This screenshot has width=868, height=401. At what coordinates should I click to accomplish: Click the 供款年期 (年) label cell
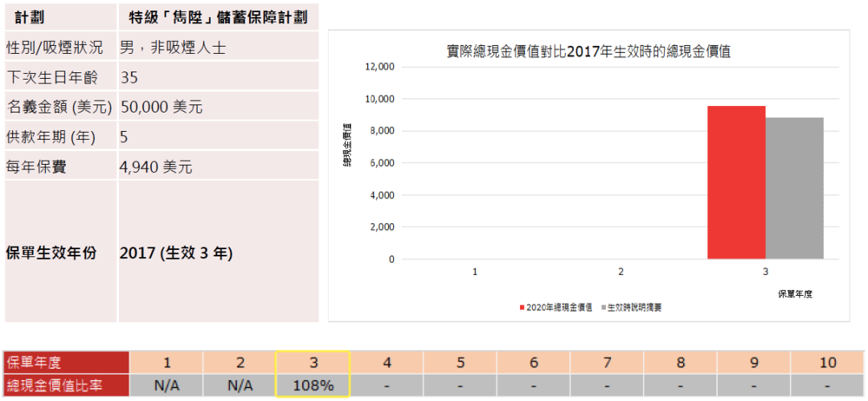[51, 137]
